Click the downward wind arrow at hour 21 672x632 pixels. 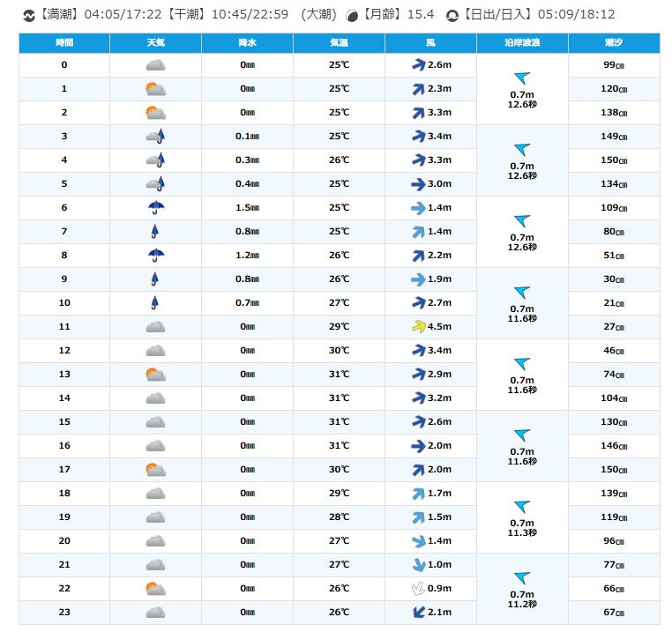(x=418, y=565)
